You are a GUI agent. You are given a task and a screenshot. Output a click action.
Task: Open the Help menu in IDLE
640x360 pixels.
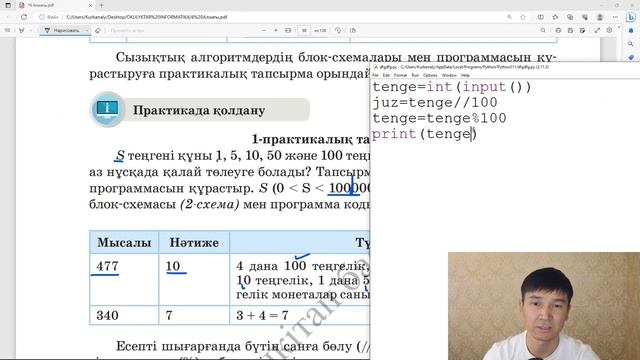[465, 76]
